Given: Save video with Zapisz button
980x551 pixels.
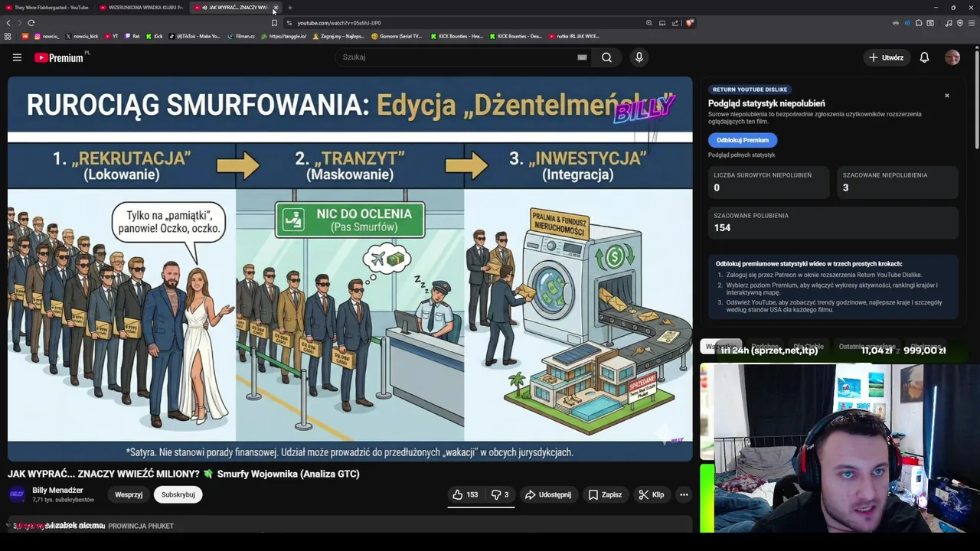Looking at the screenshot, I should pos(605,494).
